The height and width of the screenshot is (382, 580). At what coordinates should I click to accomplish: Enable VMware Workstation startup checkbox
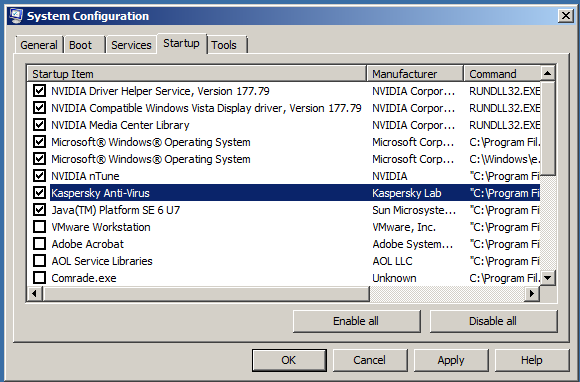pos(39,227)
